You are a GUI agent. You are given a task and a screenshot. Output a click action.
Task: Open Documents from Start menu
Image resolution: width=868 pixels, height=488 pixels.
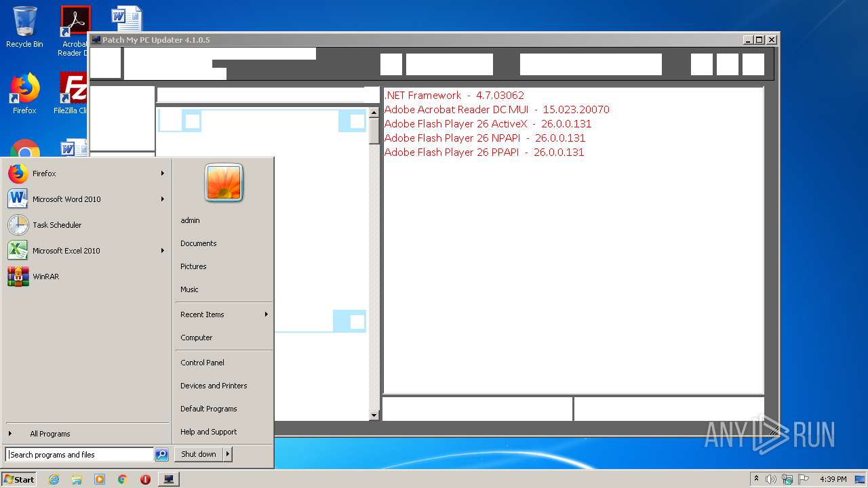click(199, 243)
